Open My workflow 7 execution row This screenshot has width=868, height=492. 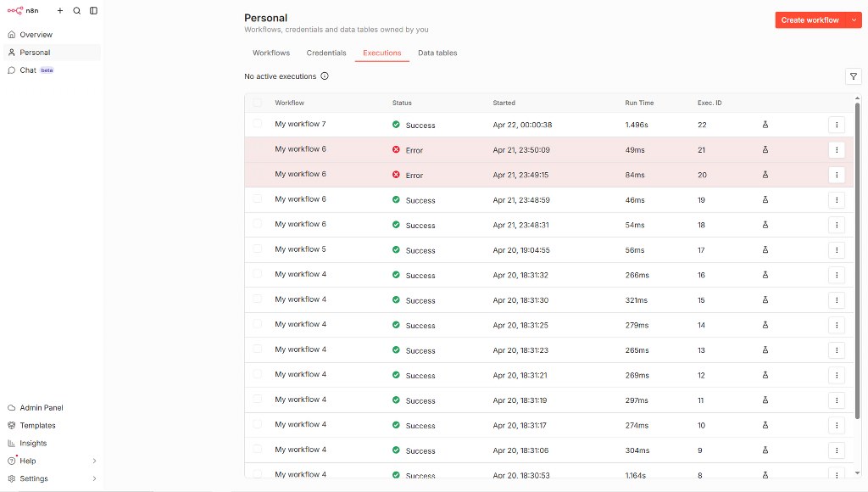pos(549,125)
